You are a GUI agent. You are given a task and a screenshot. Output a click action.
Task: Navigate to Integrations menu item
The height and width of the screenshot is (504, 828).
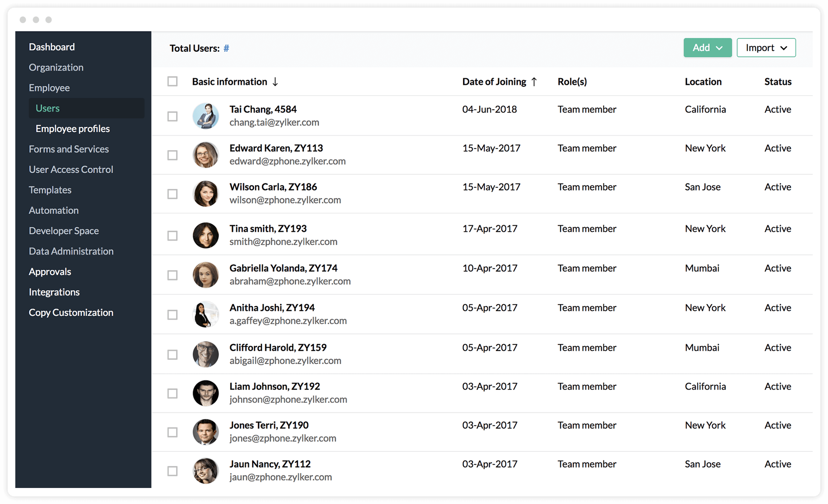click(x=54, y=292)
